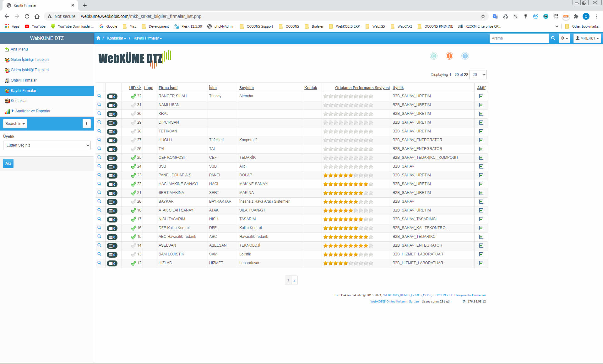Go to page 2 of results
This screenshot has width=603, height=364.
[x=294, y=280]
